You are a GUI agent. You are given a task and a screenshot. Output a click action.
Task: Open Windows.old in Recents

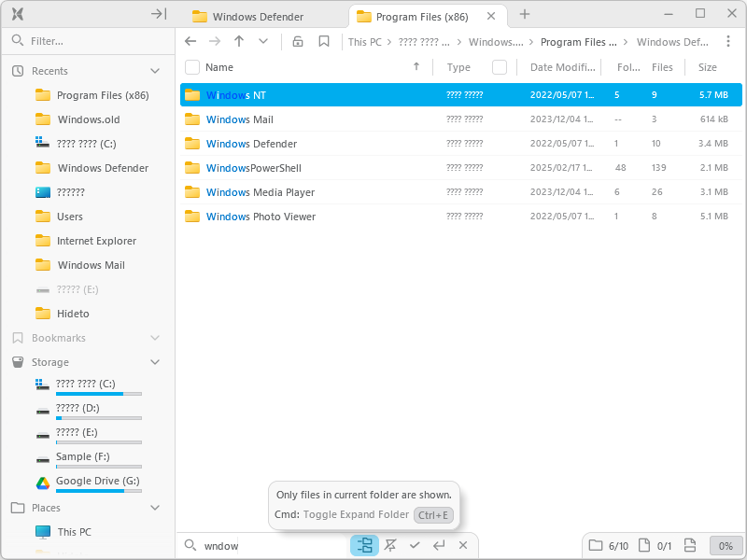[x=78, y=119]
